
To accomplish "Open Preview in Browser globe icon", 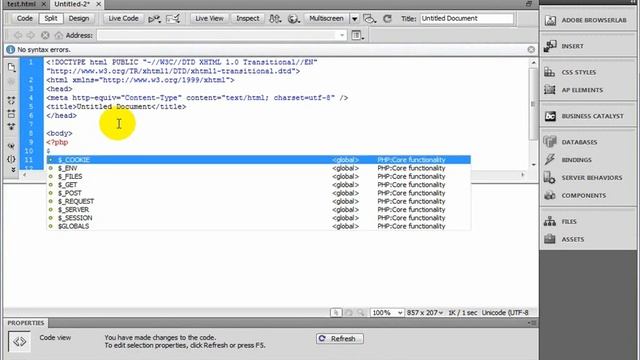I will coord(293,19).
